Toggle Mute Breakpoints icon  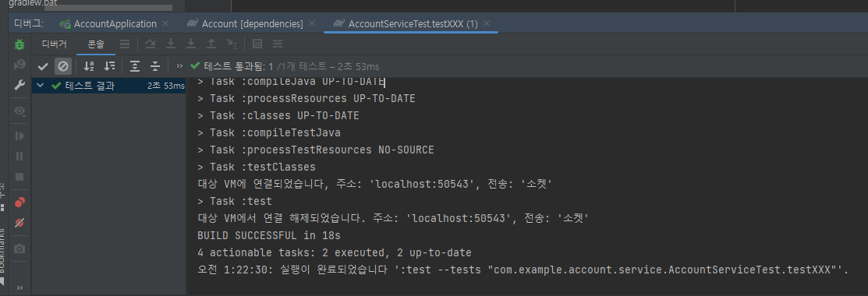(19, 223)
